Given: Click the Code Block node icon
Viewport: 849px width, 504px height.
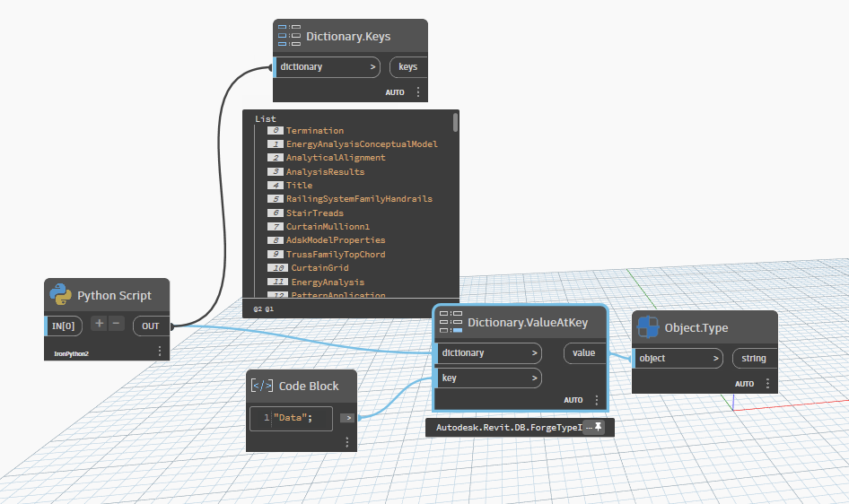Looking at the screenshot, I should (x=262, y=386).
